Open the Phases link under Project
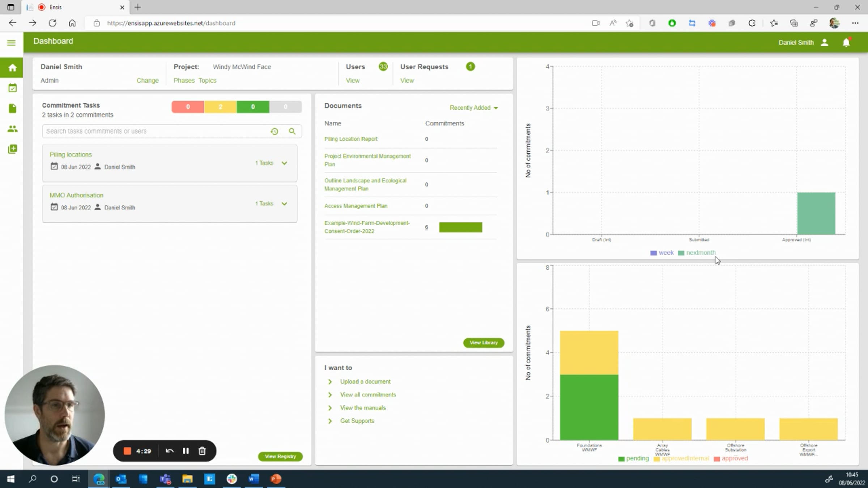This screenshot has width=868, height=488. click(x=184, y=80)
